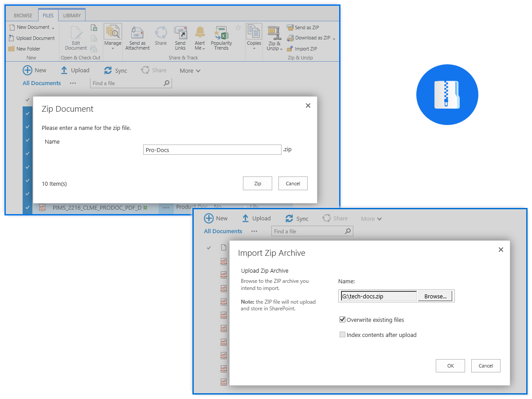
Task: Click the Send as ZIP ribbon command
Action: (x=303, y=27)
